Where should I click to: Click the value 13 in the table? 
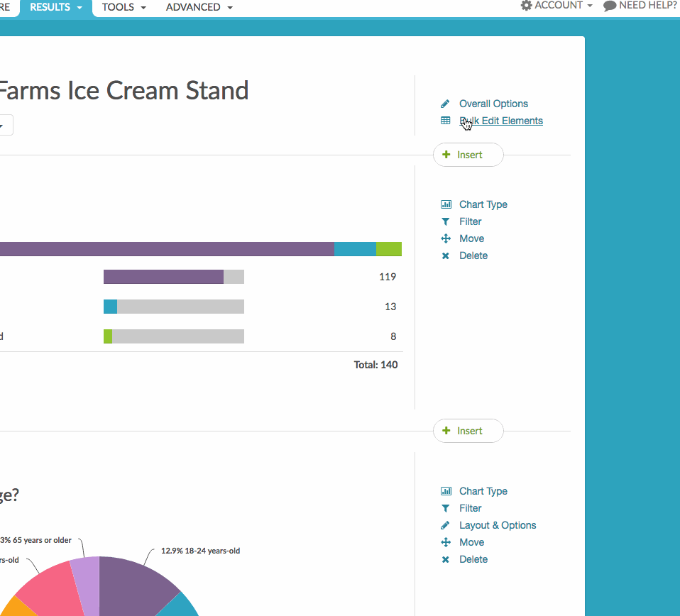[x=390, y=307]
